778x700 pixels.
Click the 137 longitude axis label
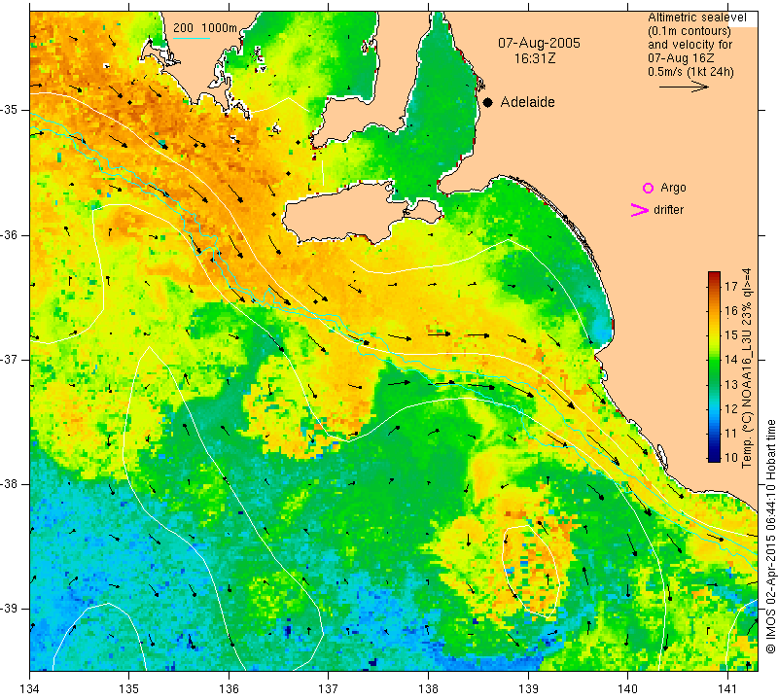pyautogui.click(x=328, y=689)
